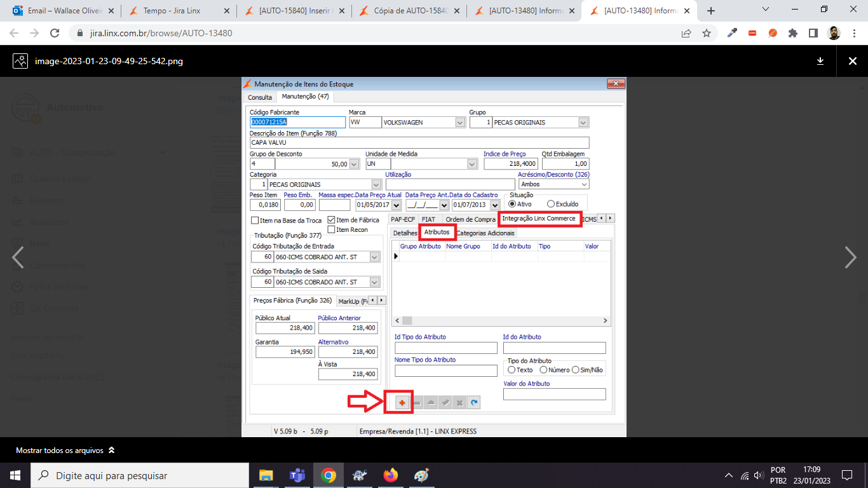Image resolution: width=868 pixels, height=488 pixels.
Task: Click the checkmark post-record button
Action: pyautogui.click(x=445, y=402)
